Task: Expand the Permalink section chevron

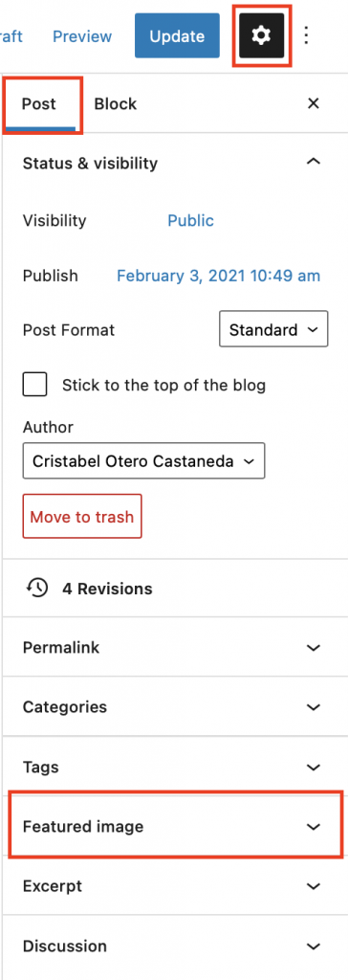Action: tap(314, 648)
